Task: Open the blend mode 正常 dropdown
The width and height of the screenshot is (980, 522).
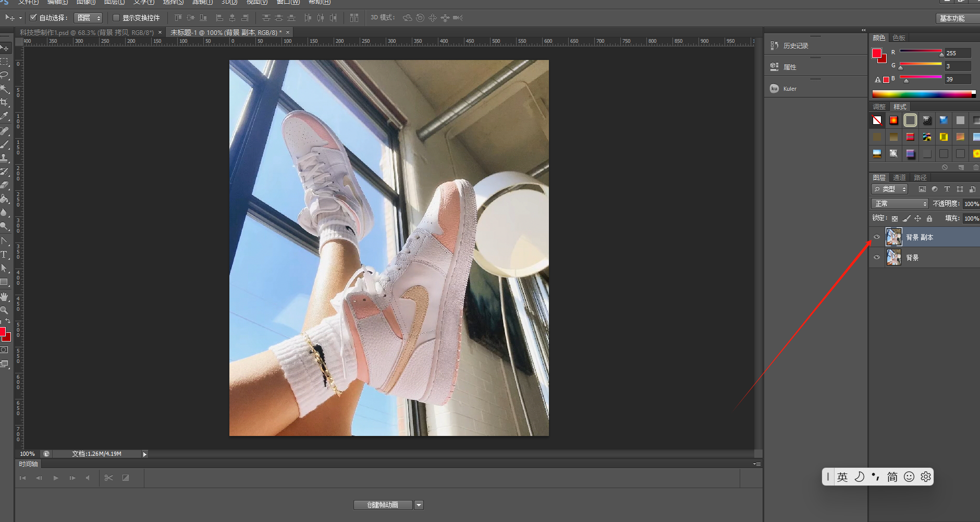Action: (x=900, y=204)
